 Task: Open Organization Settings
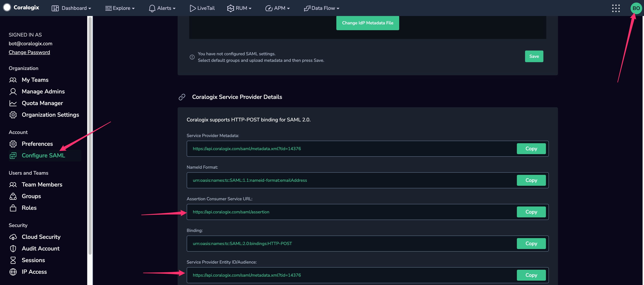pyautogui.click(x=50, y=115)
